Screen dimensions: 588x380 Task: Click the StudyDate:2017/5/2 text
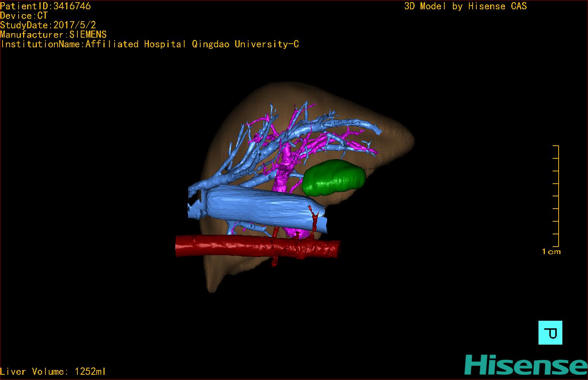point(48,25)
